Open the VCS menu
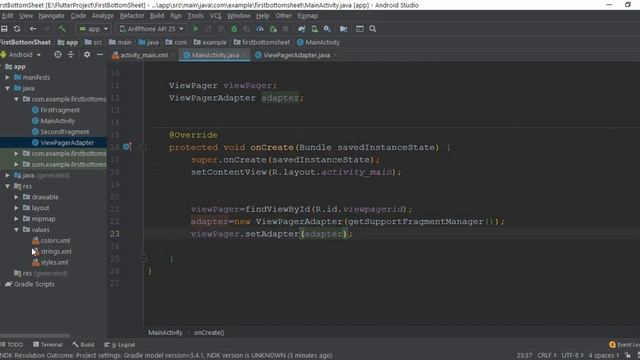This screenshot has height=360, width=640. click(215, 16)
